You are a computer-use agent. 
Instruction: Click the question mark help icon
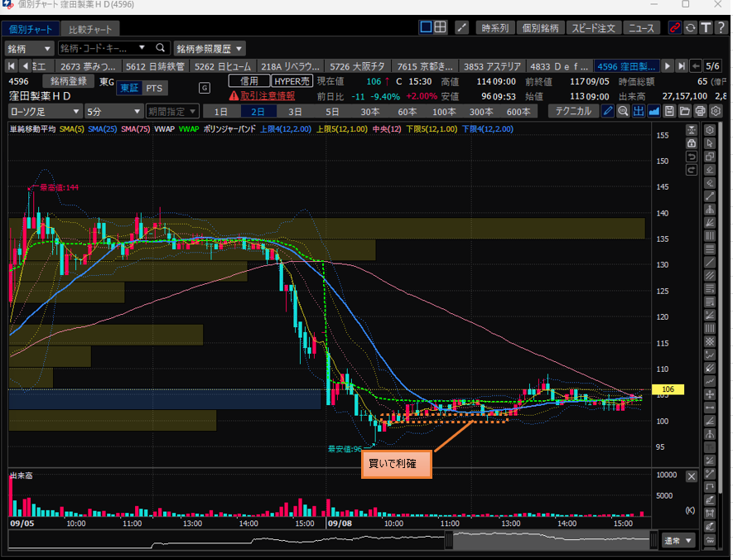click(x=721, y=27)
